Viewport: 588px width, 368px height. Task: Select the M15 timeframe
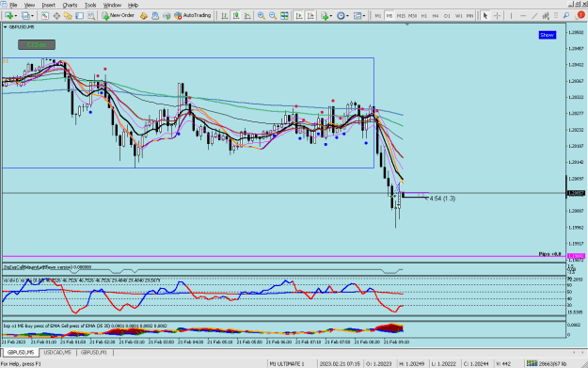click(x=401, y=16)
